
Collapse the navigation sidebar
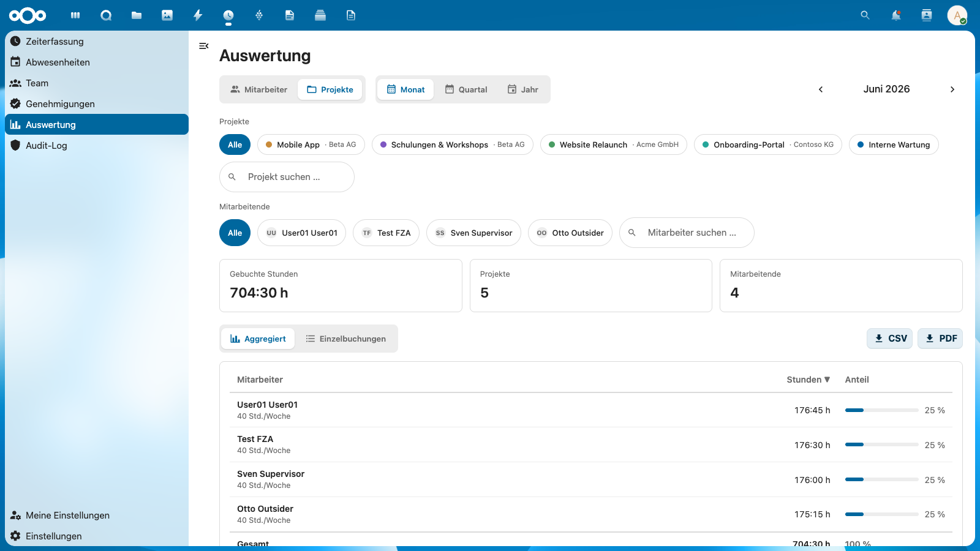(204, 46)
